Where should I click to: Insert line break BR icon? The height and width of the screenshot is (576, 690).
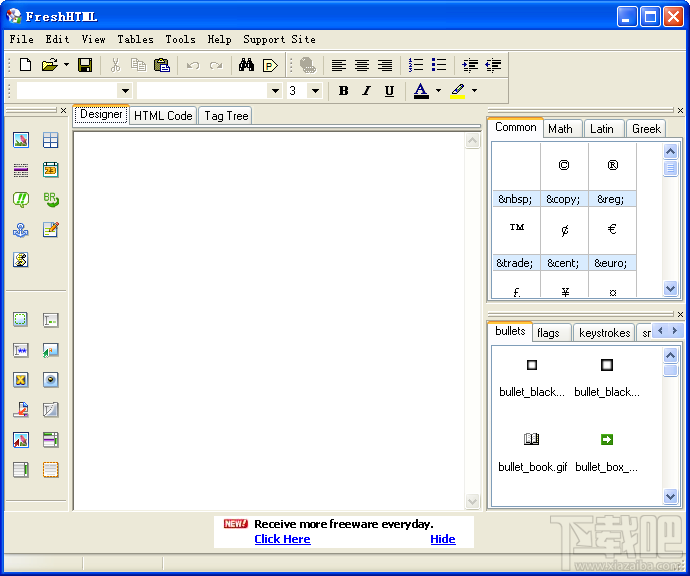coord(51,200)
